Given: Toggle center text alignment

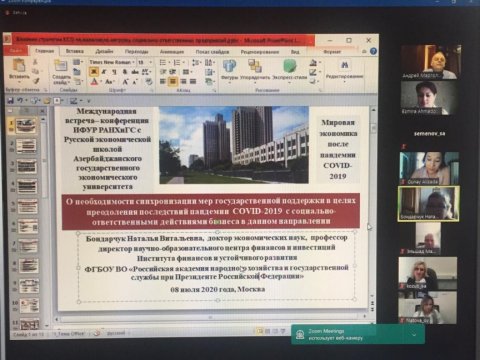Looking at the screenshot, I should point(173,81).
